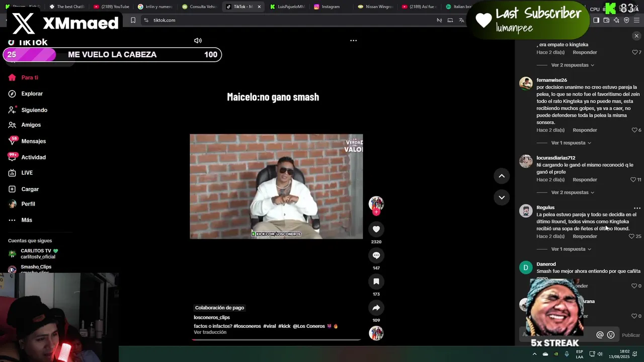Switch to the Nissan Wingroad tab
Screen dimensions: 644x362
coord(375,7)
